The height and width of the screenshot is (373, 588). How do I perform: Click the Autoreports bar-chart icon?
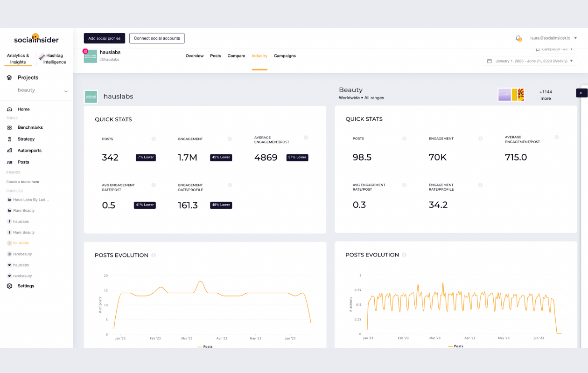9,151
